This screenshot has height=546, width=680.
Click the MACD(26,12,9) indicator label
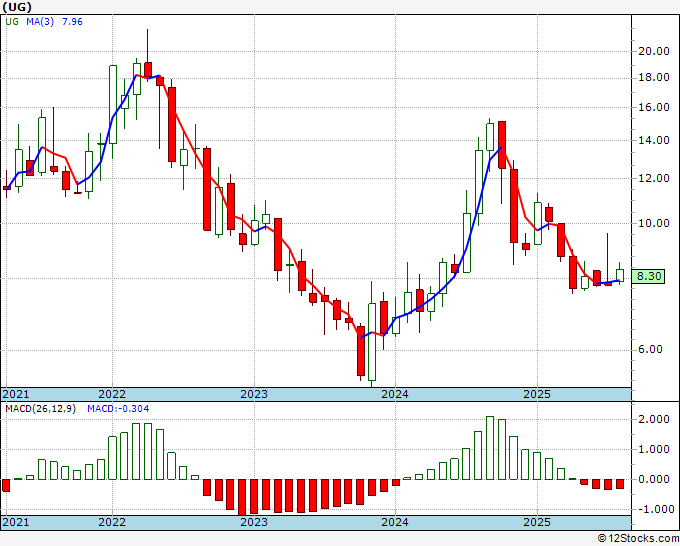pyautogui.click(x=40, y=409)
